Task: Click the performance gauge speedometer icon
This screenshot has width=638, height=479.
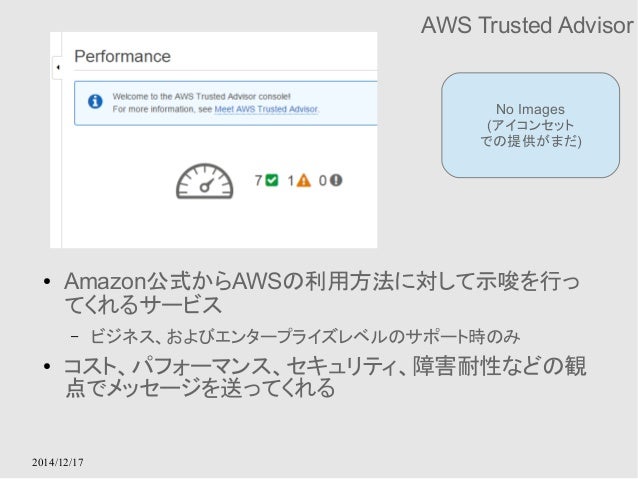Action: pos(205,181)
